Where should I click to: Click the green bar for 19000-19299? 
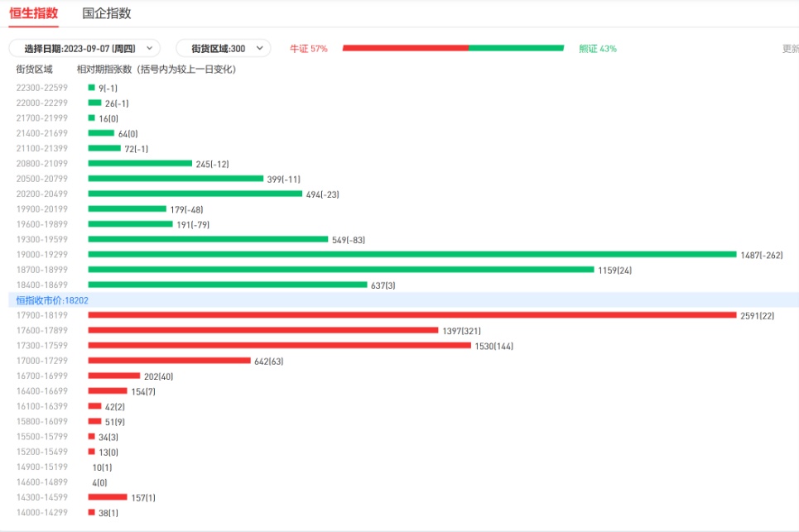(412, 254)
